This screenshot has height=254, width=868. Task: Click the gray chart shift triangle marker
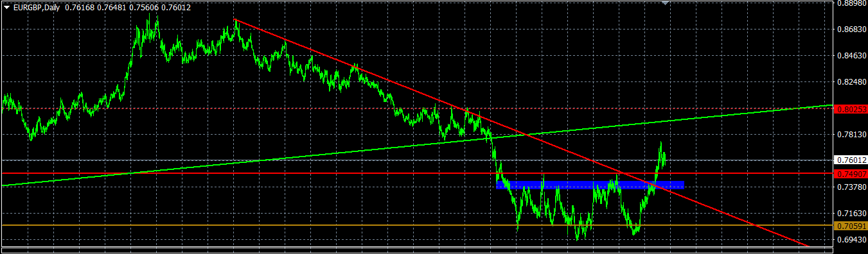(666, 3)
